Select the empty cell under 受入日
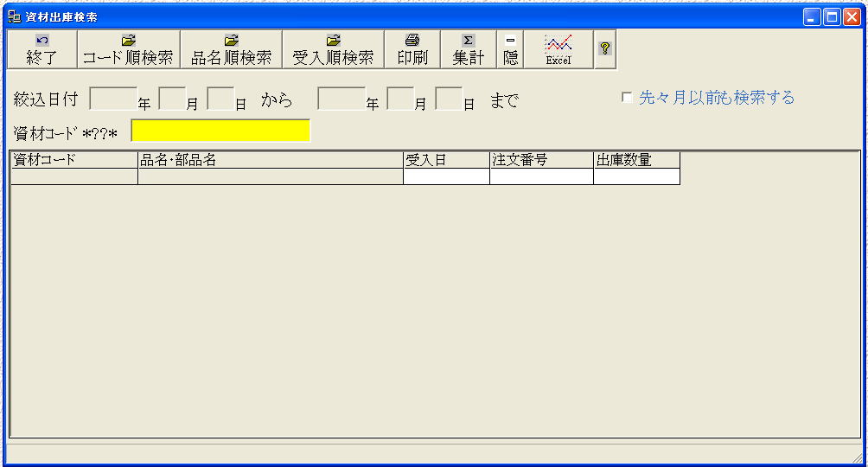Viewport: 868px width, 467px height. [x=447, y=176]
